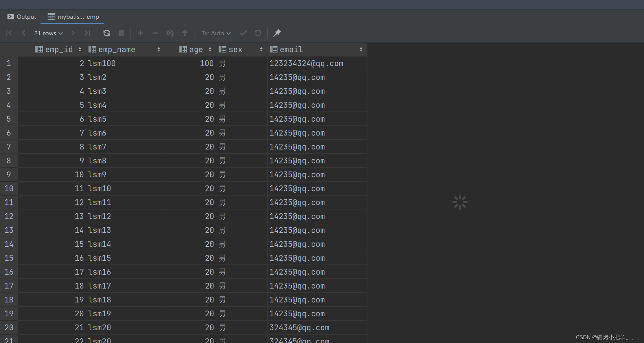Reload the table data

pos(107,33)
